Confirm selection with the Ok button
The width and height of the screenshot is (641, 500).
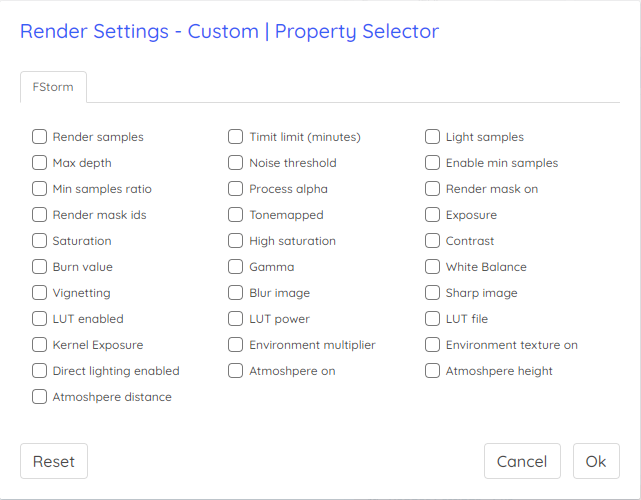click(596, 461)
